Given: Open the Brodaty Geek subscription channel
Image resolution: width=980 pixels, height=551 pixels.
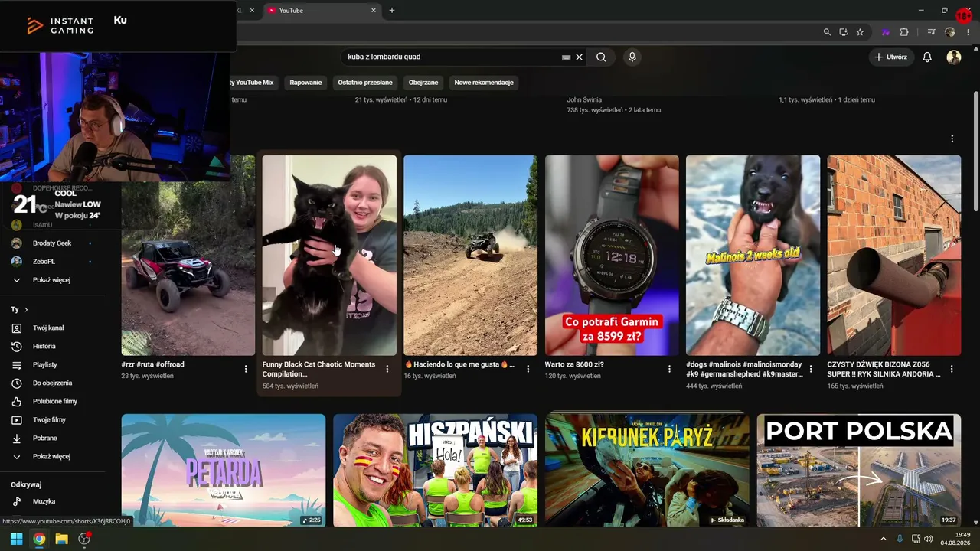Looking at the screenshot, I should coord(51,243).
